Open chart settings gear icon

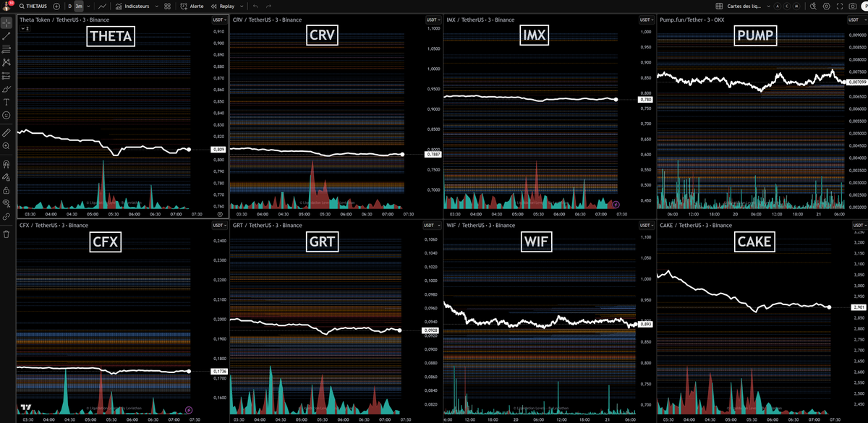[x=827, y=6]
